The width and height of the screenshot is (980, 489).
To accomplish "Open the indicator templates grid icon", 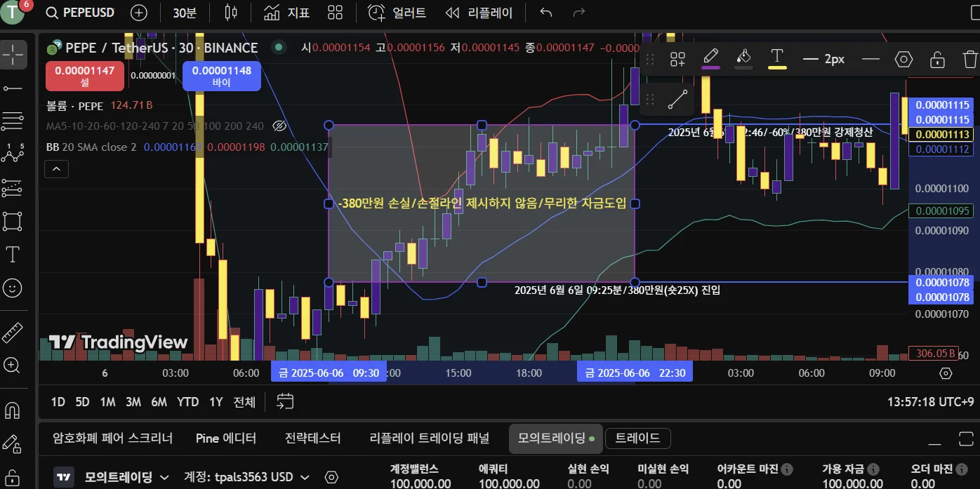I will pos(336,13).
